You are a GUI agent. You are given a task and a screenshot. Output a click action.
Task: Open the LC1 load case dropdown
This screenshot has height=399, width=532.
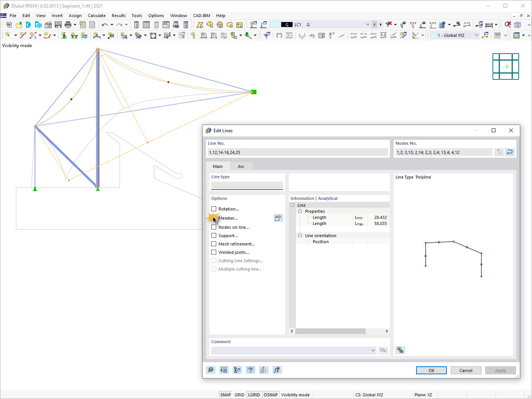[367, 24]
